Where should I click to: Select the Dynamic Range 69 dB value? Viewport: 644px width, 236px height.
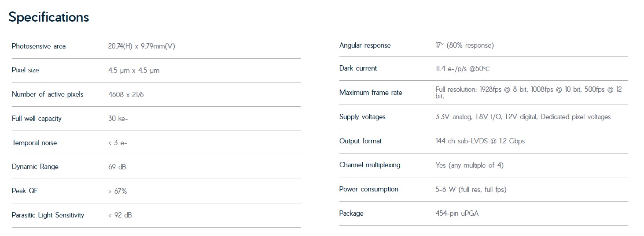[x=117, y=167]
